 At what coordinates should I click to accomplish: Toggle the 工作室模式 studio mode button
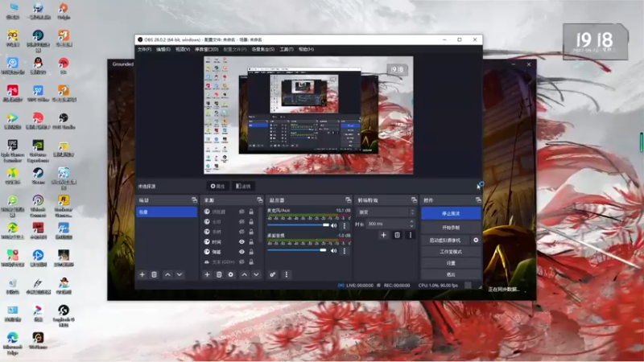tap(451, 252)
